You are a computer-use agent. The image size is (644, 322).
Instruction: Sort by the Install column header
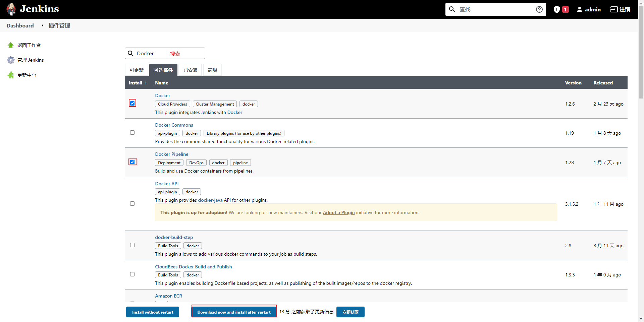(x=138, y=83)
